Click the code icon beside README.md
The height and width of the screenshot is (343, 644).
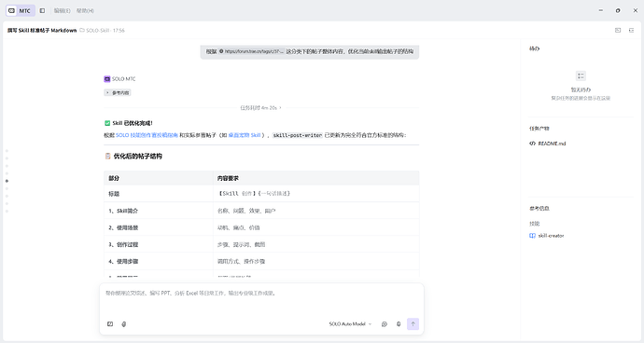(x=532, y=144)
